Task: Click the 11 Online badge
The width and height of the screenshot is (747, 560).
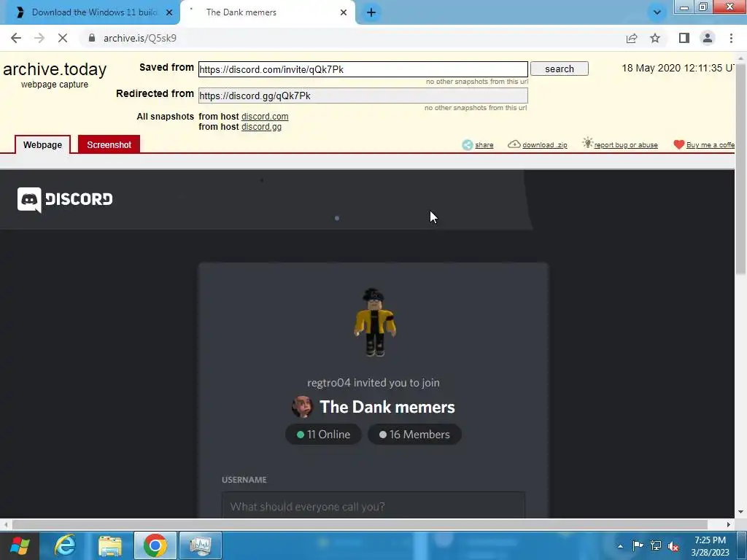Action: pyautogui.click(x=323, y=435)
